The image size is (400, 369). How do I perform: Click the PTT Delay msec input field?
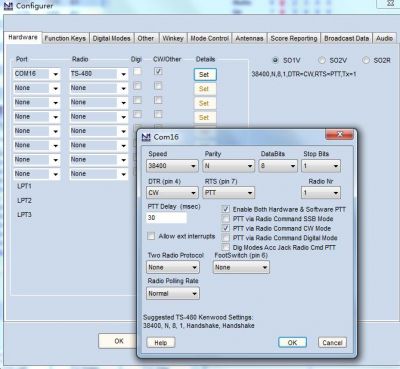(x=167, y=218)
